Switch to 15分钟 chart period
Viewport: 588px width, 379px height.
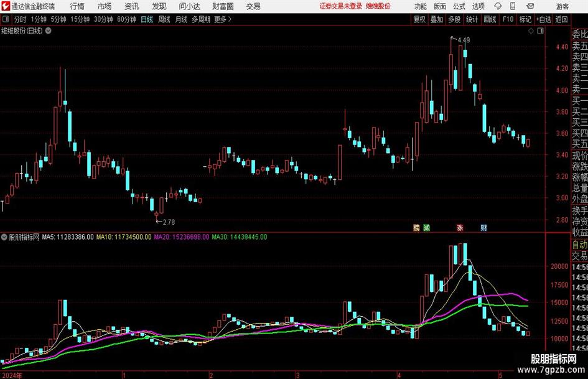point(80,19)
